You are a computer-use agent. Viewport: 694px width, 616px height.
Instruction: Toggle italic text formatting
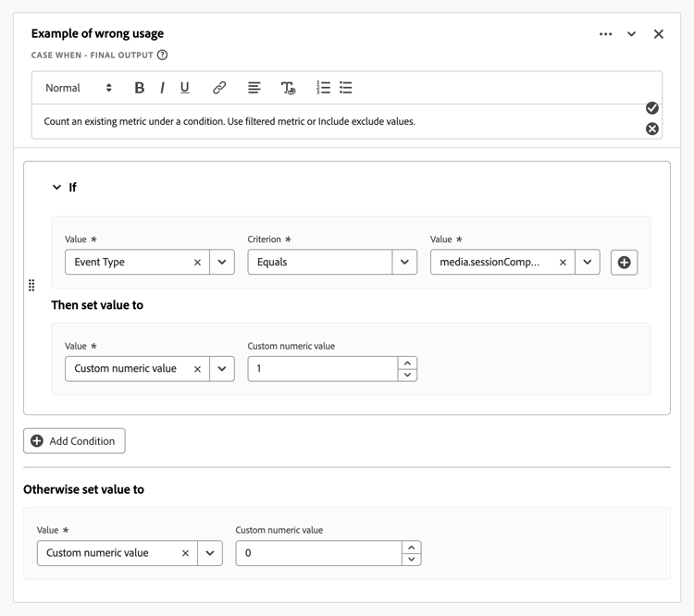click(162, 88)
